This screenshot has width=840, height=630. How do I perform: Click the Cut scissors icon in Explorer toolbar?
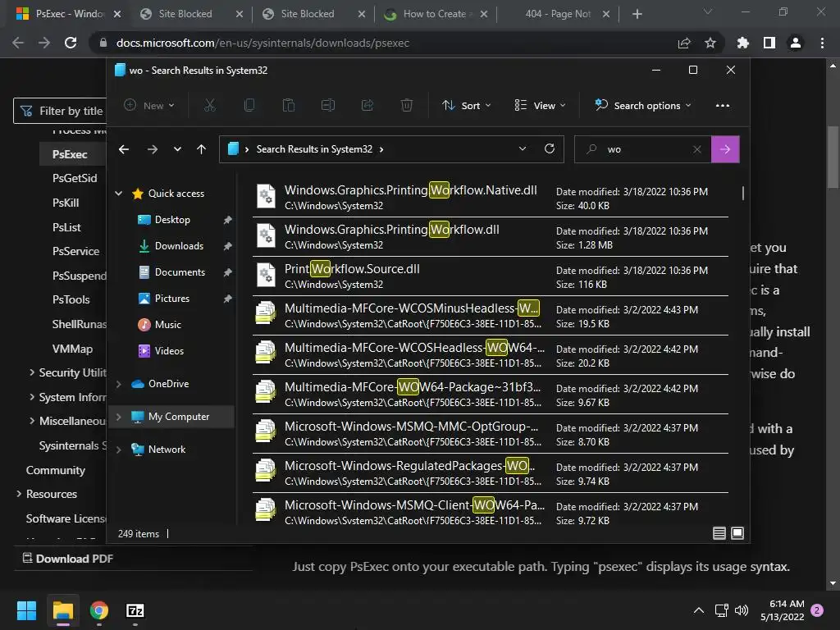pos(209,106)
